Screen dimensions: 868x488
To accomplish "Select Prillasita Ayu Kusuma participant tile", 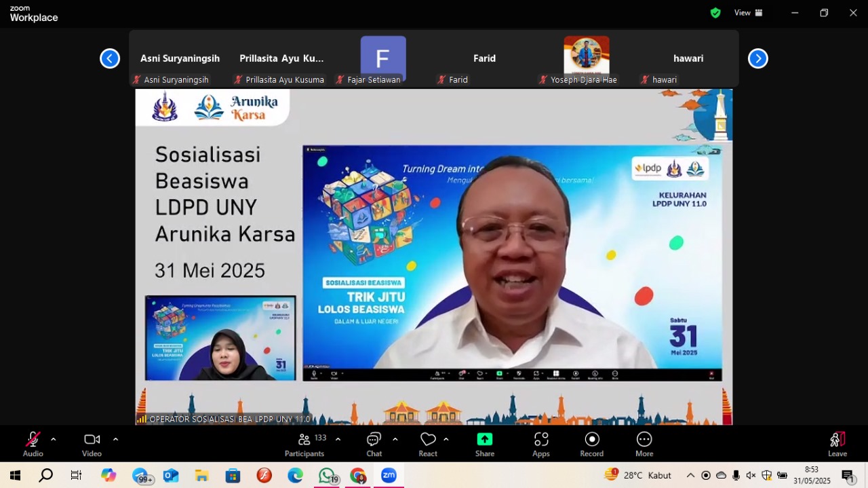I will [281, 59].
